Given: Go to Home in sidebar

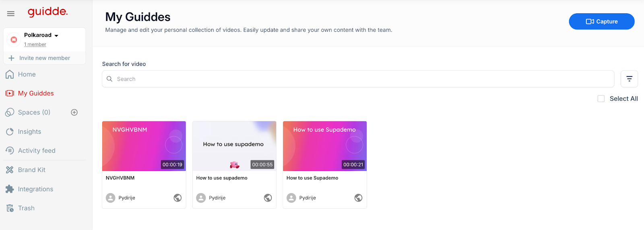Looking at the screenshot, I should pyautogui.click(x=27, y=74).
